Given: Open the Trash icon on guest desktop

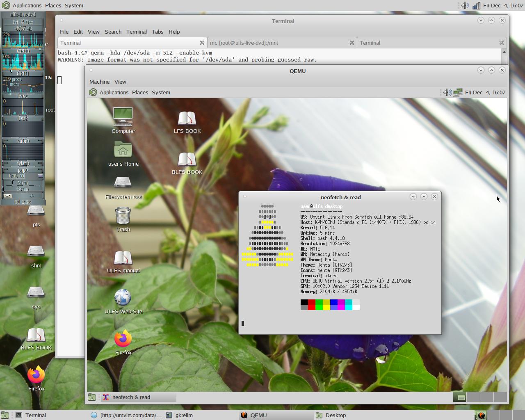Looking at the screenshot, I should tap(123, 216).
